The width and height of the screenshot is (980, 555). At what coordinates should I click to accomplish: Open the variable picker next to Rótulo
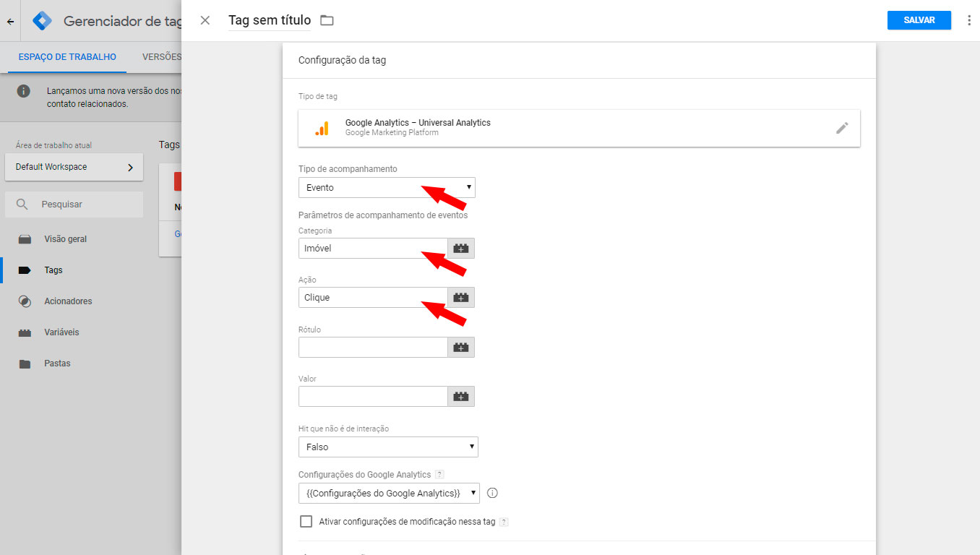click(x=461, y=348)
